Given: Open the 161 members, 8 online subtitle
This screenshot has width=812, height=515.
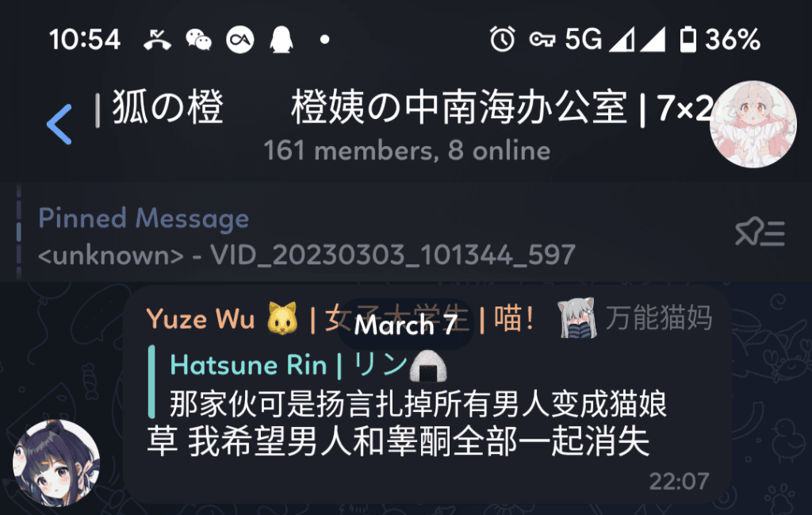Looking at the screenshot, I should point(407,151).
